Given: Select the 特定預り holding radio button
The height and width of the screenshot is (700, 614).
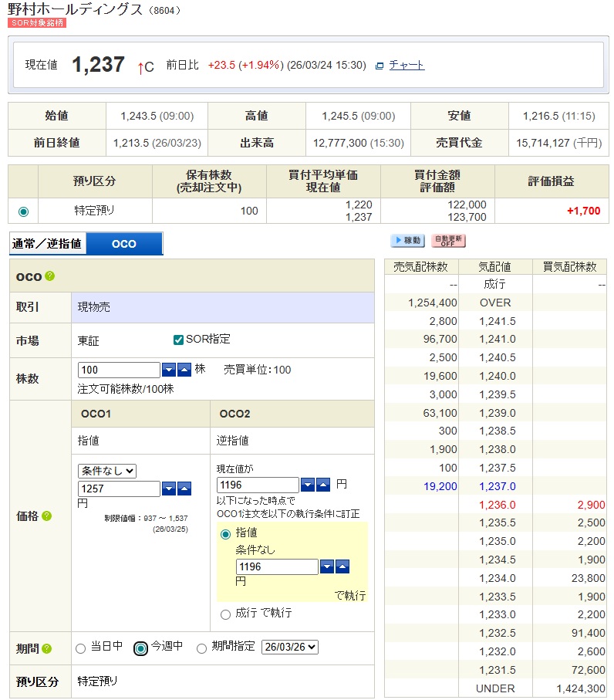Looking at the screenshot, I should [x=24, y=211].
